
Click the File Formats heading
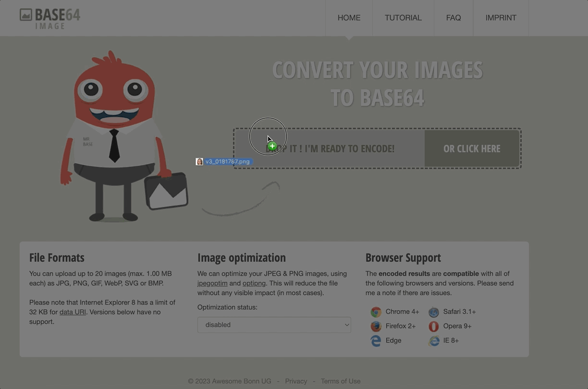[57, 257]
